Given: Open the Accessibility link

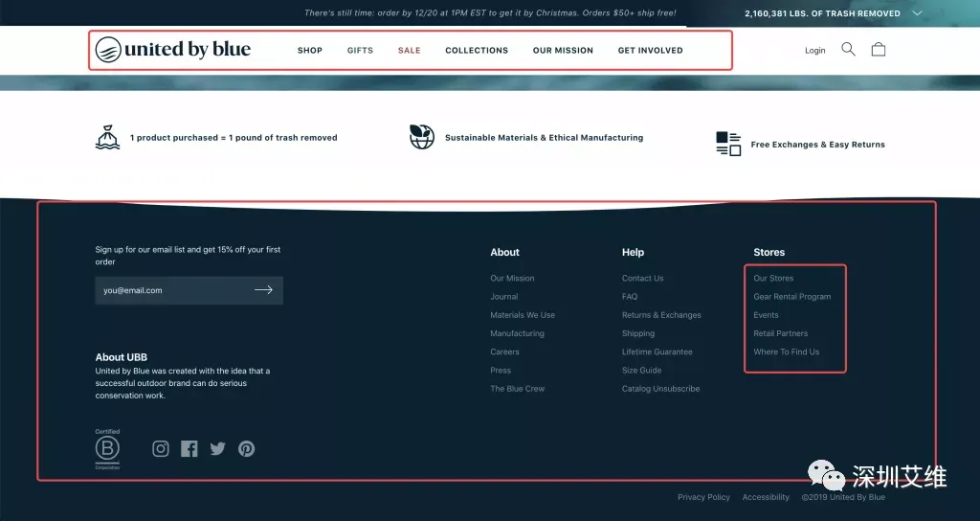Looking at the screenshot, I should coord(766,497).
